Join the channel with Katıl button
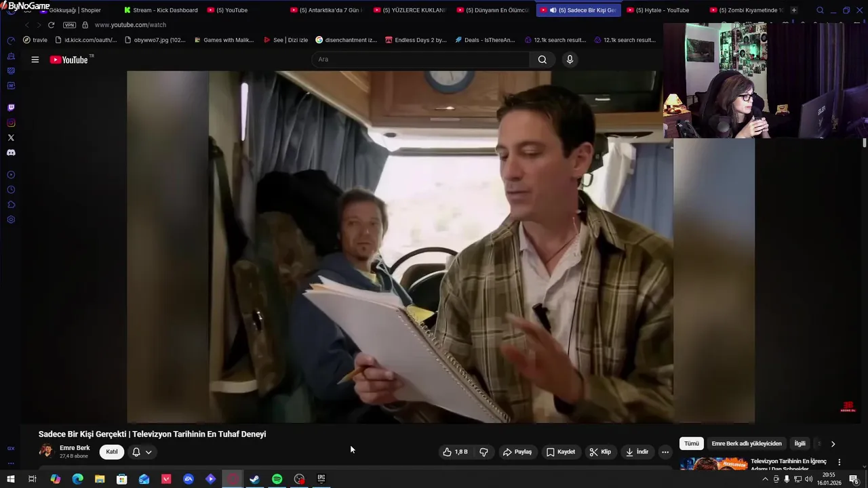 (112, 452)
